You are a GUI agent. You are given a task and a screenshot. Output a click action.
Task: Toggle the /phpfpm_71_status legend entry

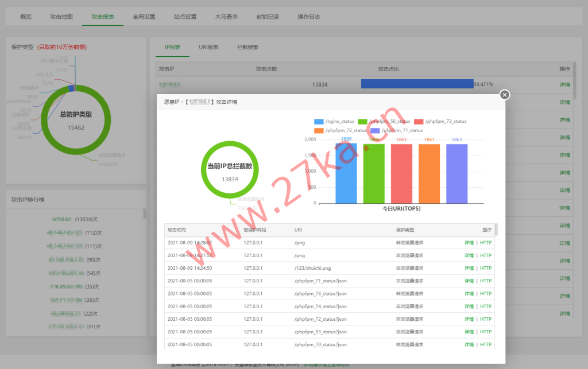[x=396, y=130]
